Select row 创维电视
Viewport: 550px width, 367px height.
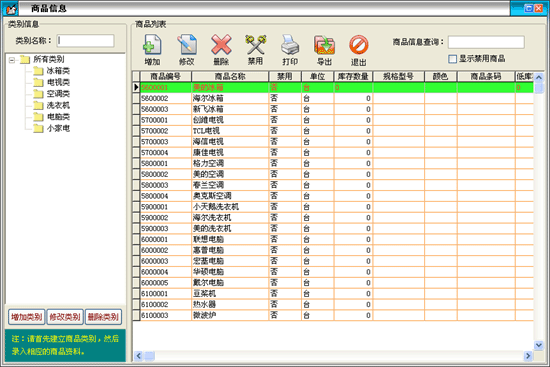pyautogui.click(x=333, y=120)
